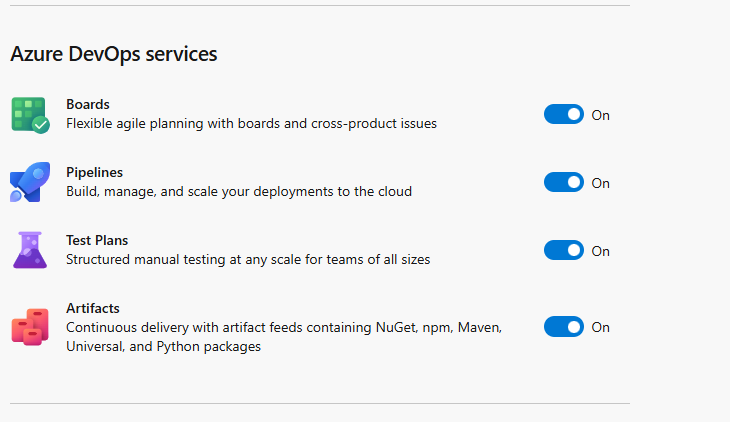Viewport: 730px width, 422px height.
Task: Select the Pipelines heading label
Action: pos(95,172)
